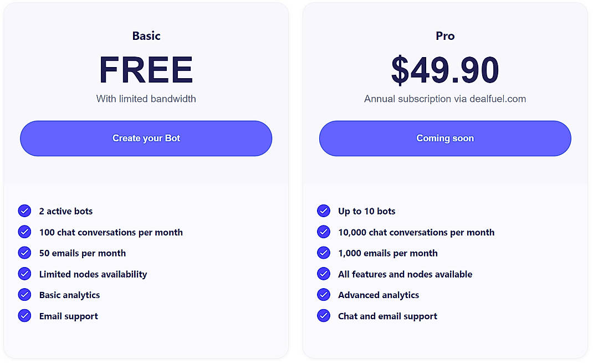Click the FREE price label

(146, 70)
